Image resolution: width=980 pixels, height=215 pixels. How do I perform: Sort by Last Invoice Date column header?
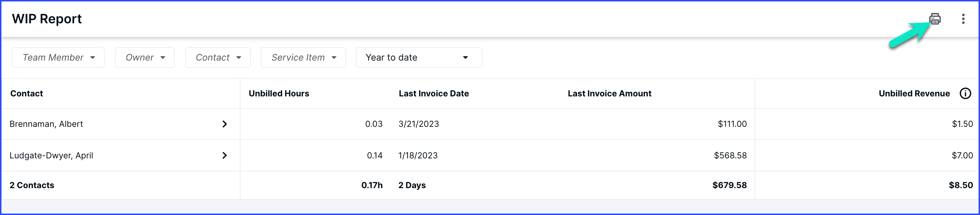(x=434, y=94)
